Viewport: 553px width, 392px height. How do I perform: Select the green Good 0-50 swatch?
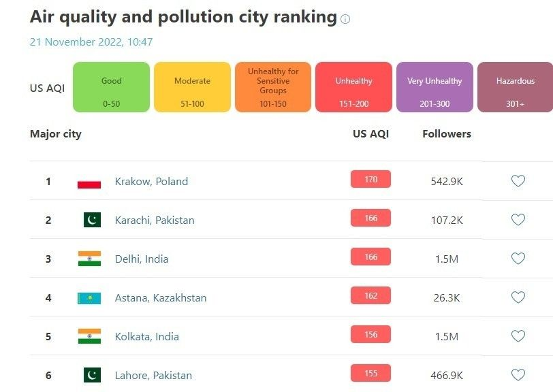pos(111,87)
